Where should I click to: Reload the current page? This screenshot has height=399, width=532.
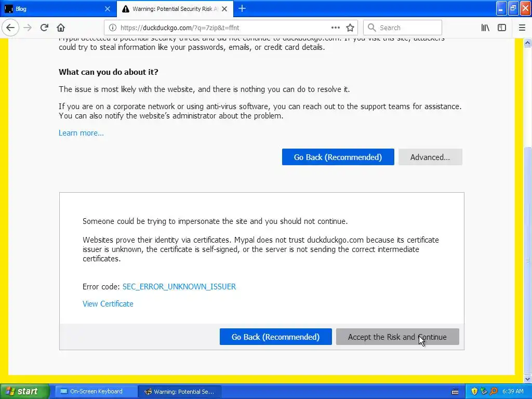44,28
